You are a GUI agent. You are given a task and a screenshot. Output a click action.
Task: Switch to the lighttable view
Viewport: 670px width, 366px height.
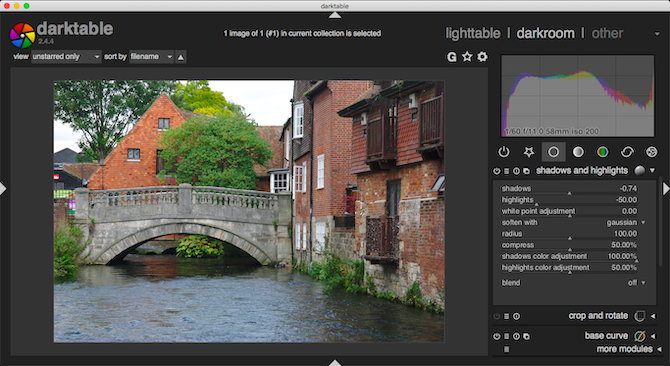(x=473, y=33)
